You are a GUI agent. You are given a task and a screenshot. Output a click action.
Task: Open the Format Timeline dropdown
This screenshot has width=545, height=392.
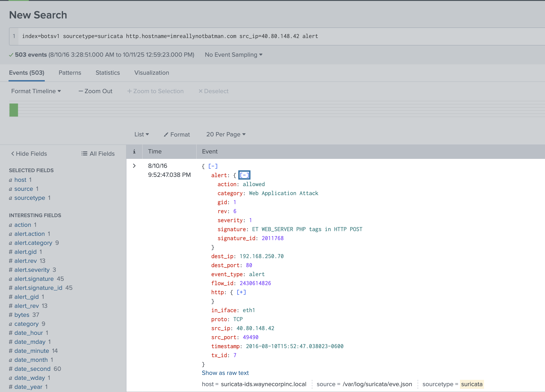36,91
